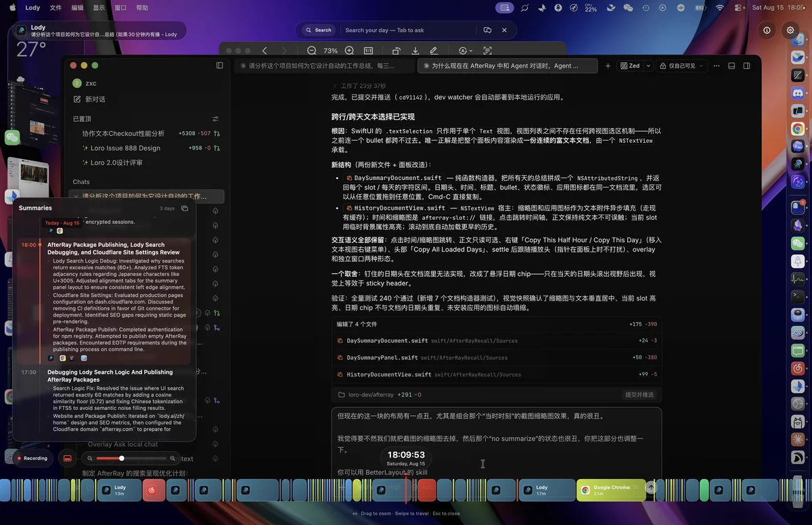Screen dimensions: 812x525
Task: Switch to tab 为什么现在在 AfterRay 中和 Agent 对话时
Action: pos(507,66)
